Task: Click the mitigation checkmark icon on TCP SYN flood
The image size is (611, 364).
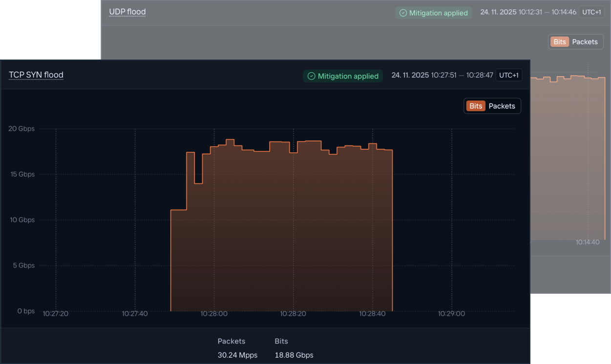Action: (x=311, y=76)
